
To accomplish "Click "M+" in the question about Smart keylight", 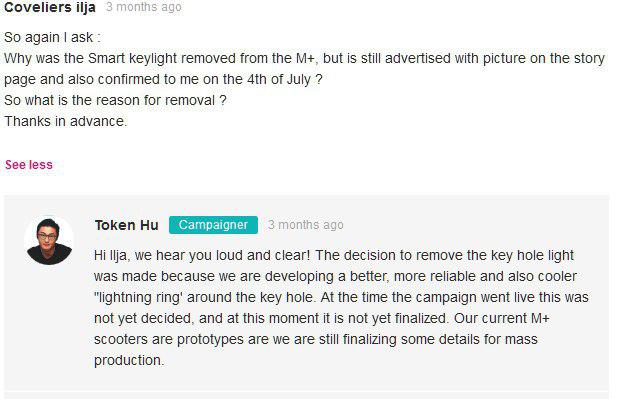I will click(x=305, y=58).
